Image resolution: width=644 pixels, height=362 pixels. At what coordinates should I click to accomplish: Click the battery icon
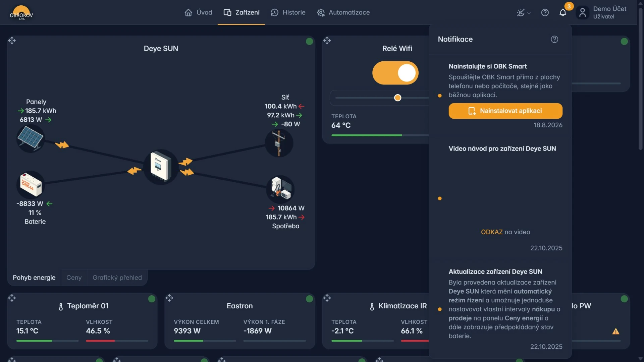click(x=31, y=185)
